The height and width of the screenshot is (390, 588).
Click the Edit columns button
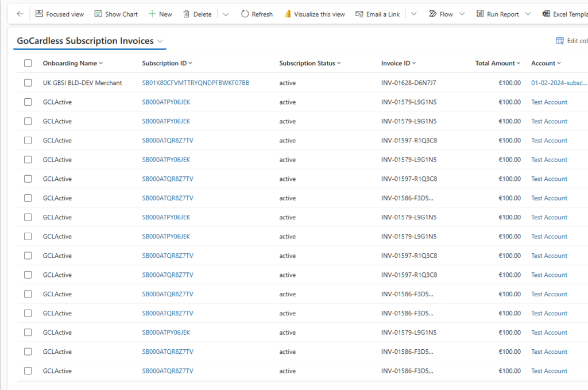(x=572, y=41)
